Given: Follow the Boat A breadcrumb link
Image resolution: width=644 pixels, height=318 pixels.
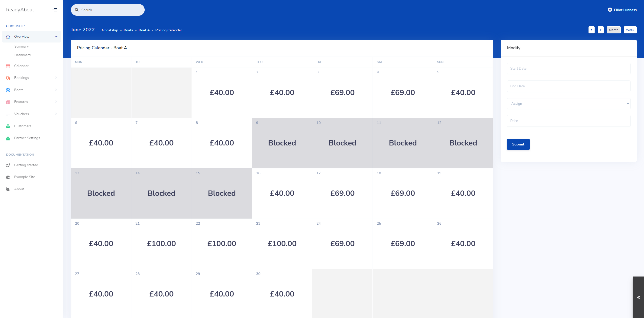Looking at the screenshot, I should (x=144, y=30).
